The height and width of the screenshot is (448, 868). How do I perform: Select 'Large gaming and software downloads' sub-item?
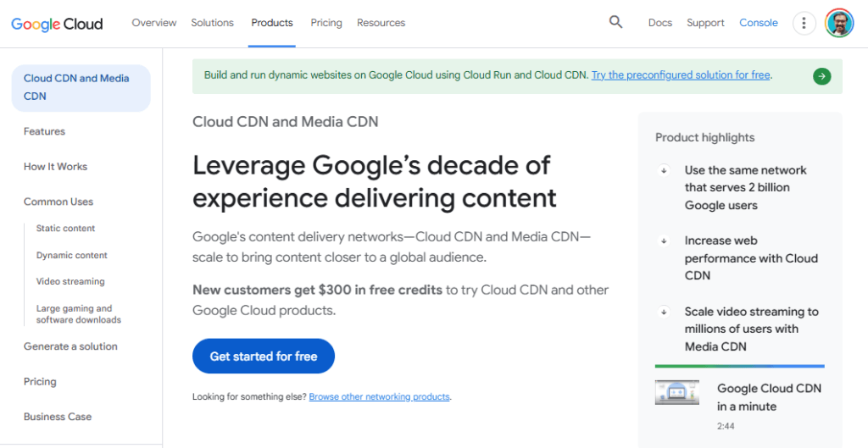point(79,314)
